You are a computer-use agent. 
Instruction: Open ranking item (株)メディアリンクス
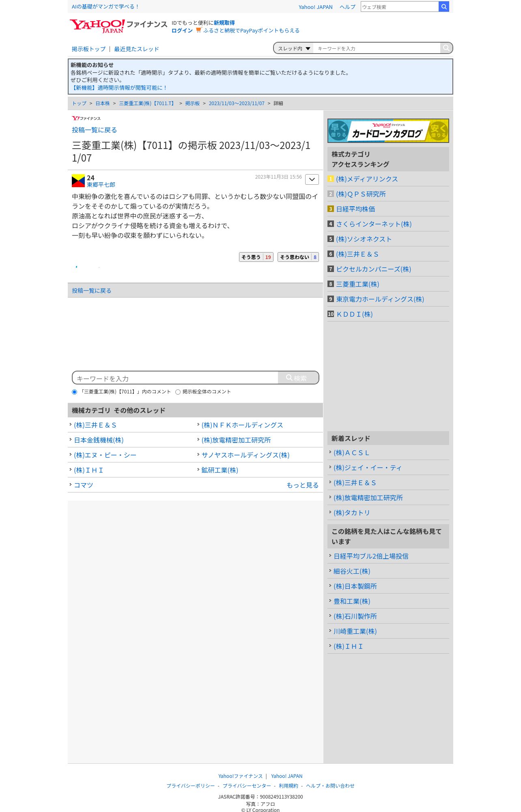coord(367,179)
